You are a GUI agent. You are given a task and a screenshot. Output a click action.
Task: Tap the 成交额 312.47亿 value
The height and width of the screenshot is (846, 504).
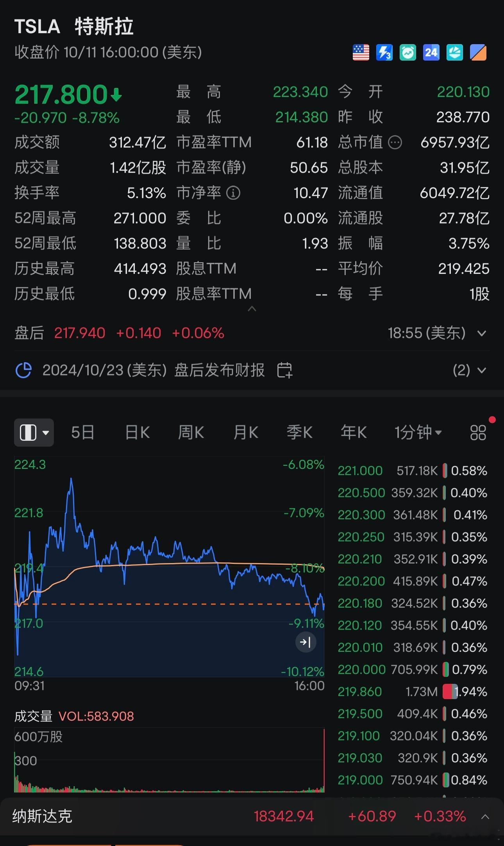tap(138, 143)
